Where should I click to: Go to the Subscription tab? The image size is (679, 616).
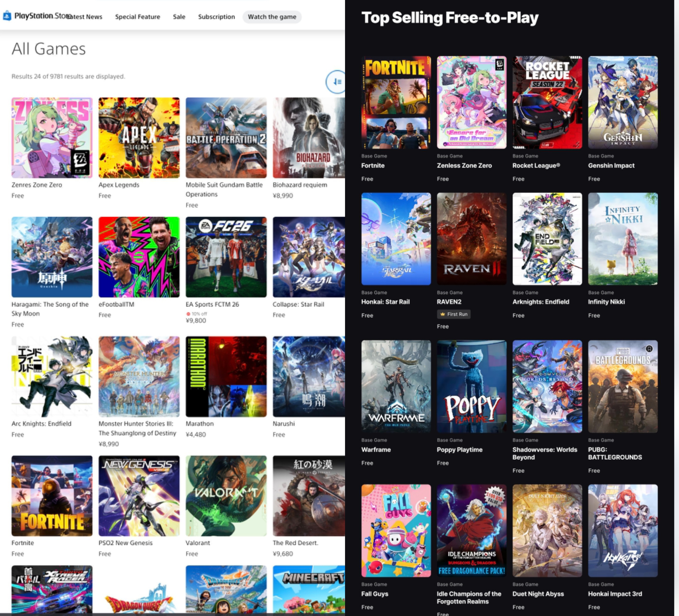(x=216, y=17)
